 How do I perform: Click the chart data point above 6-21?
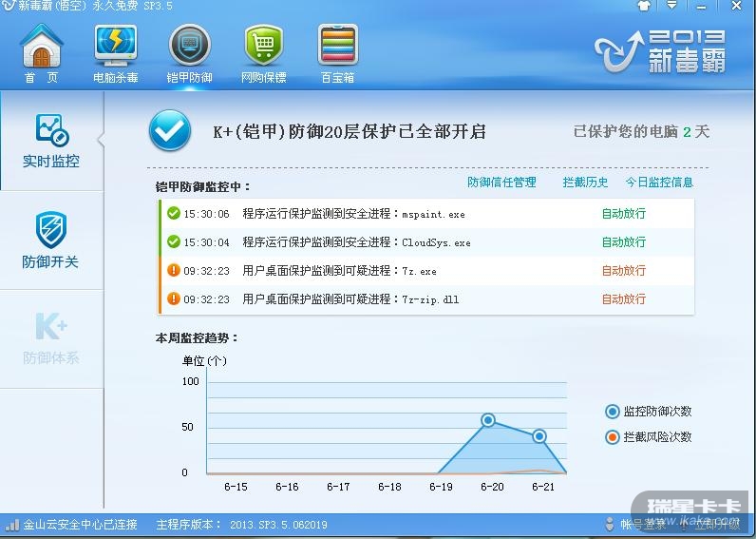coord(539,436)
